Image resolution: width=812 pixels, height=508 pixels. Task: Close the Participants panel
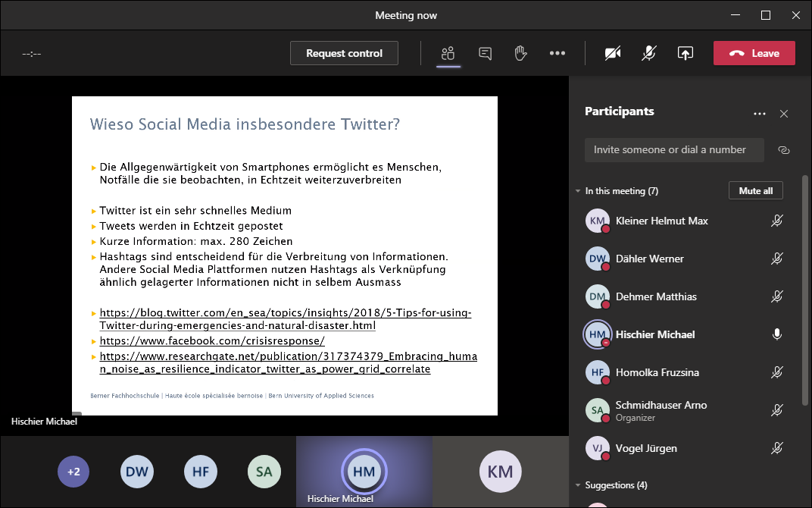click(x=784, y=114)
